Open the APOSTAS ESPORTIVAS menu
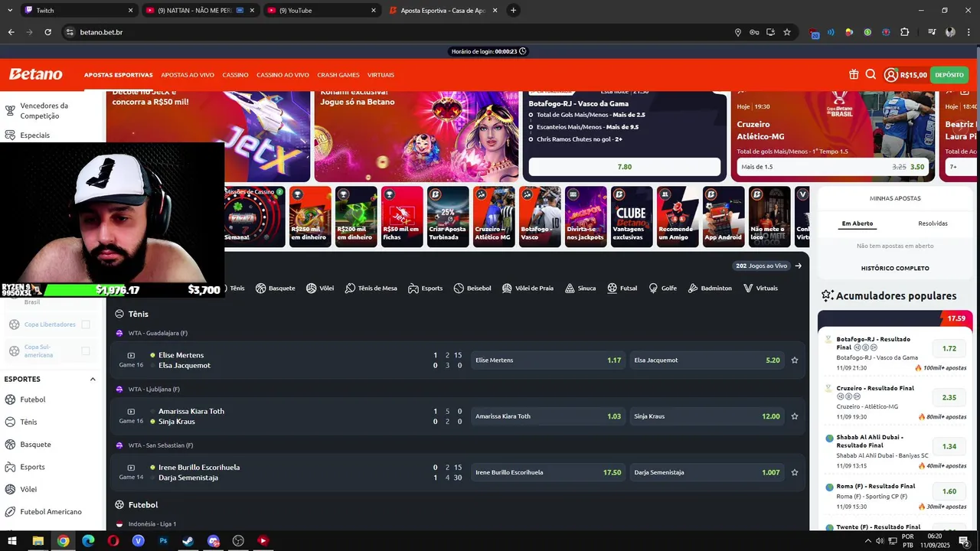This screenshot has width=980, height=551. pyautogui.click(x=119, y=75)
